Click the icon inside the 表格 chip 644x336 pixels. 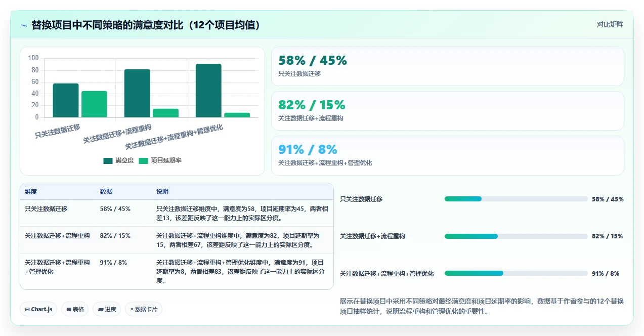(x=68, y=309)
